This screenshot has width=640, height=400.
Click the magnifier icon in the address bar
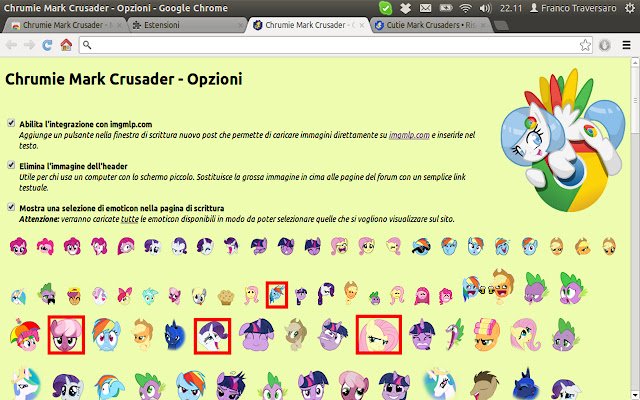click(87, 44)
